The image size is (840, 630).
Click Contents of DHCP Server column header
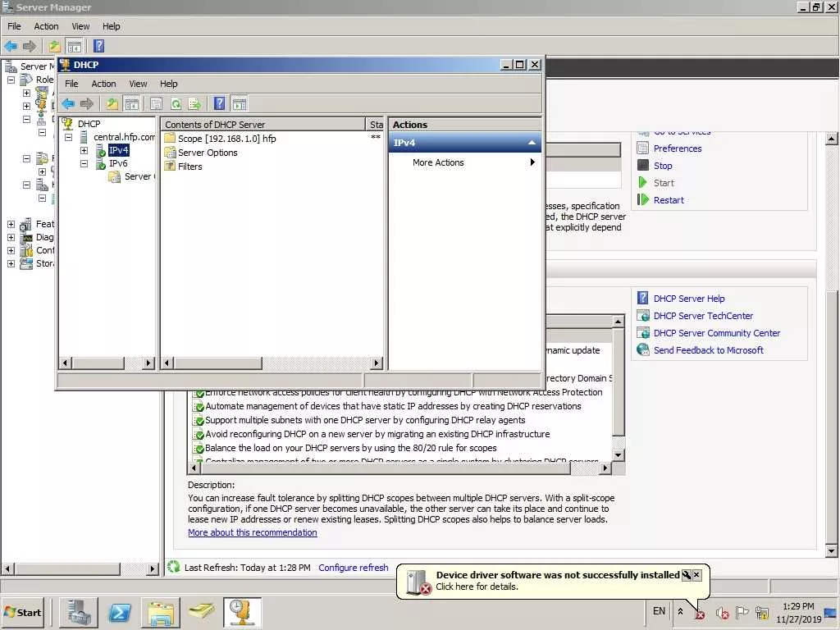click(262, 125)
